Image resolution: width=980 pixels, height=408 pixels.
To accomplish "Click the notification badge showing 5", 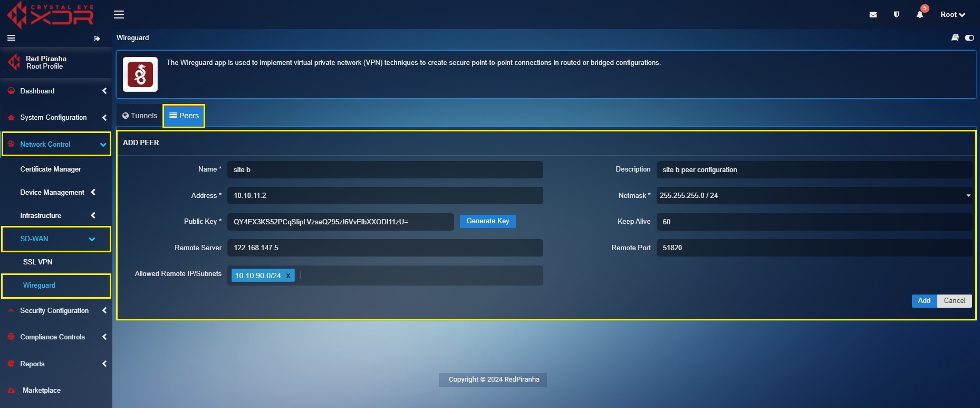I will (925, 8).
